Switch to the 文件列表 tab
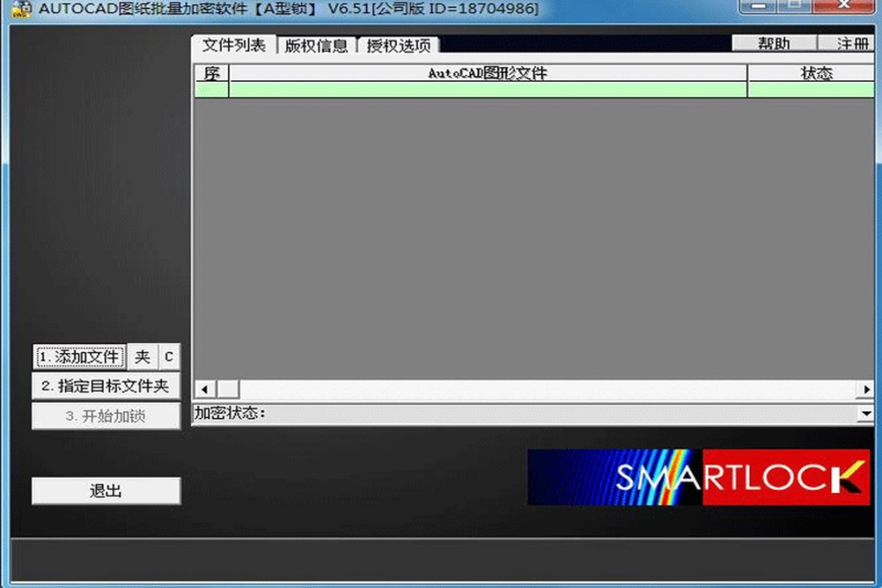Viewport: 882px width, 588px height. (234, 45)
